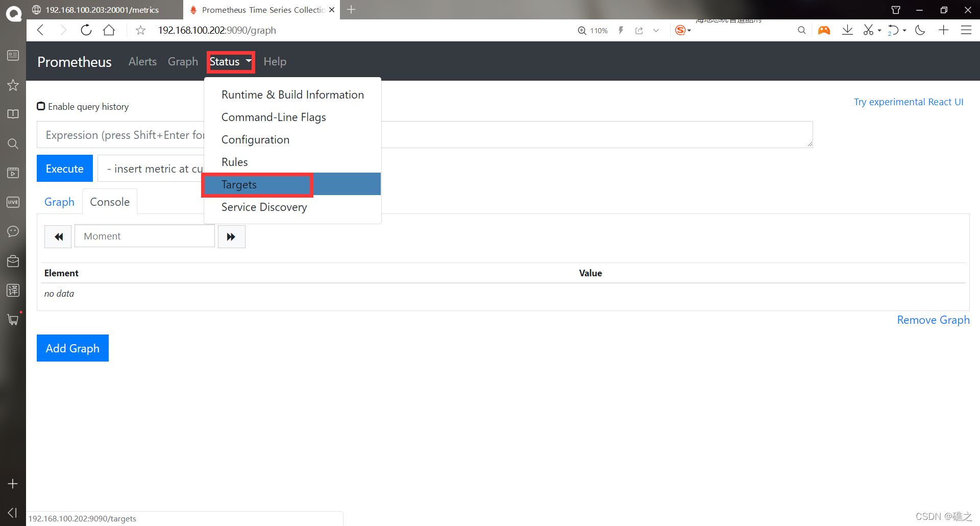980x526 pixels.
Task: Select Targets from Status menu
Action: click(292, 184)
